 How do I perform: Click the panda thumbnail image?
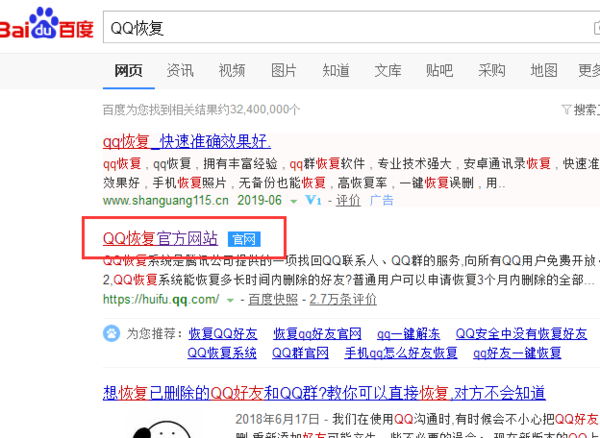[x=163, y=427]
